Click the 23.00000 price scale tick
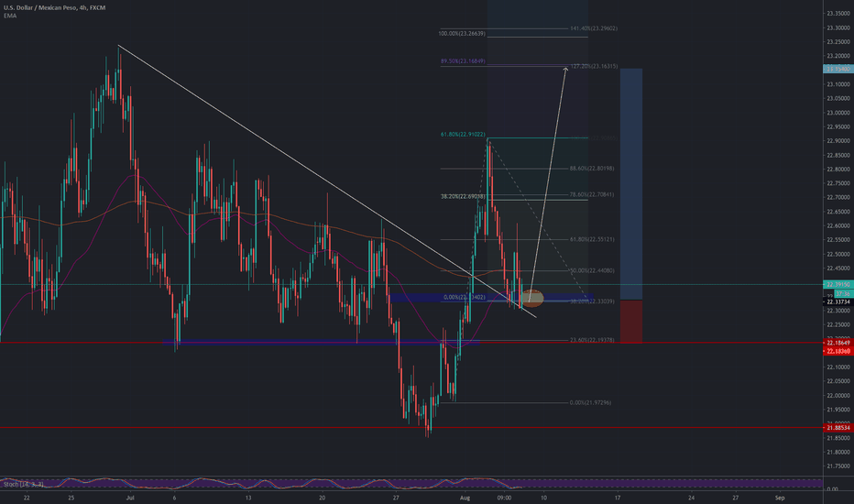The height and width of the screenshot is (504, 854). point(838,113)
